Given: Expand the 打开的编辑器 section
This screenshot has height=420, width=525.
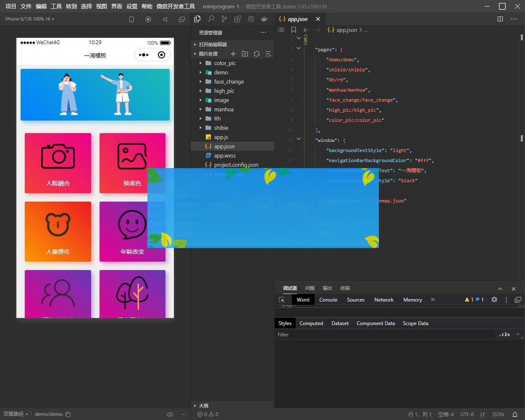Looking at the screenshot, I should (x=213, y=45).
